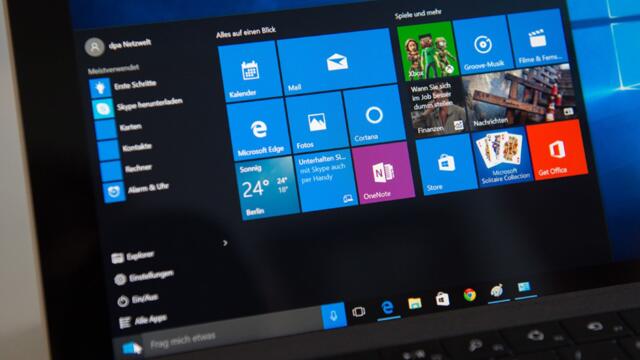This screenshot has width=640, height=360.
Task: Open the Berlin weather tile
Action: pos(267,188)
